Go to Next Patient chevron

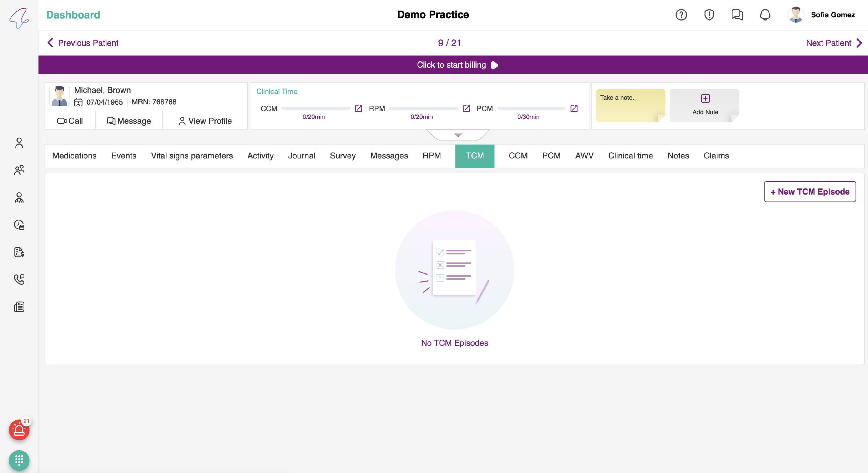(x=859, y=43)
